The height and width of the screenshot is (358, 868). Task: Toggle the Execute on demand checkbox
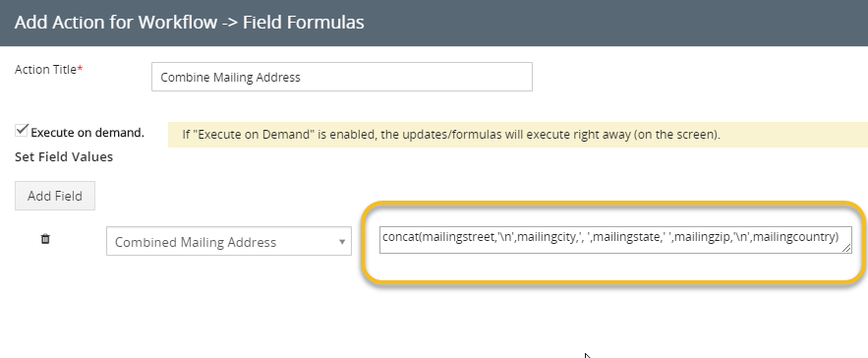tap(22, 131)
